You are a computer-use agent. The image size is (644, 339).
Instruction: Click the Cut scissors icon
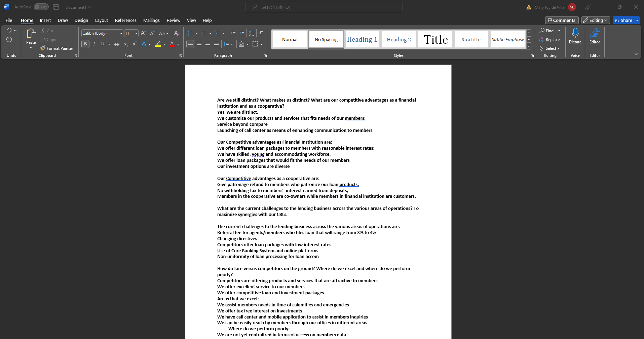43,31
